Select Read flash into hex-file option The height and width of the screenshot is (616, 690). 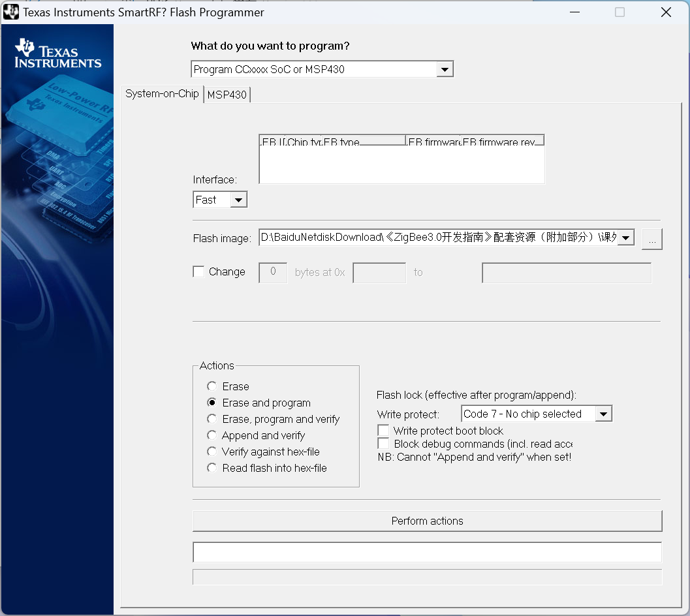pos(212,468)
